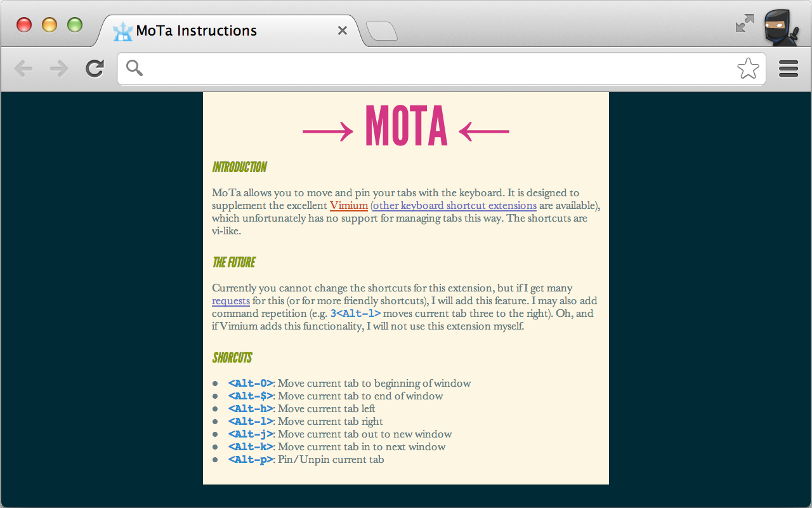812x508 pixels.
Task: Click 'Move current tab to beginning of window' text
Action: [374, 384]
